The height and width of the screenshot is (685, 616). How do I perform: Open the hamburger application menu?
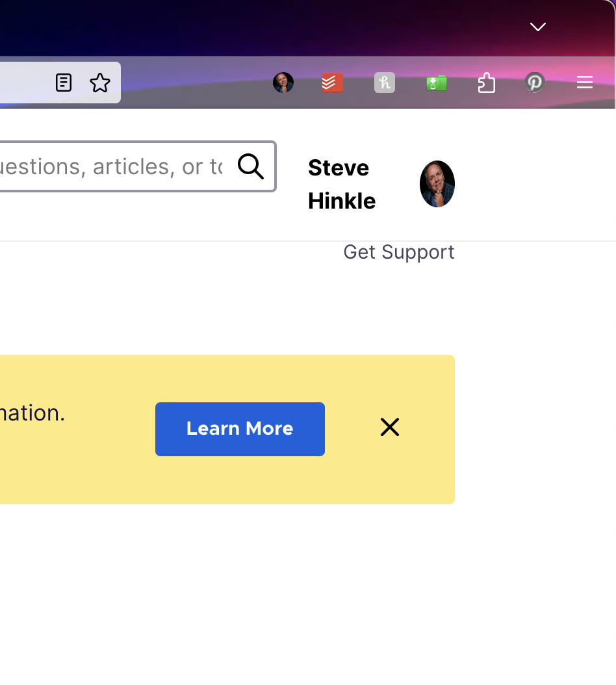585,82
